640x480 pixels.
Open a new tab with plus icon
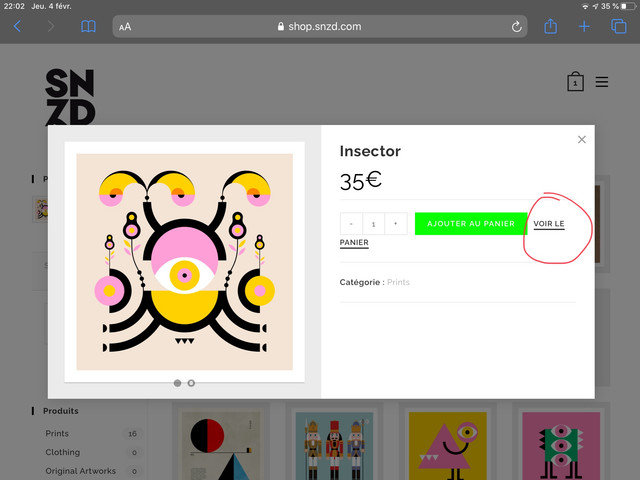tap(584, 27)
